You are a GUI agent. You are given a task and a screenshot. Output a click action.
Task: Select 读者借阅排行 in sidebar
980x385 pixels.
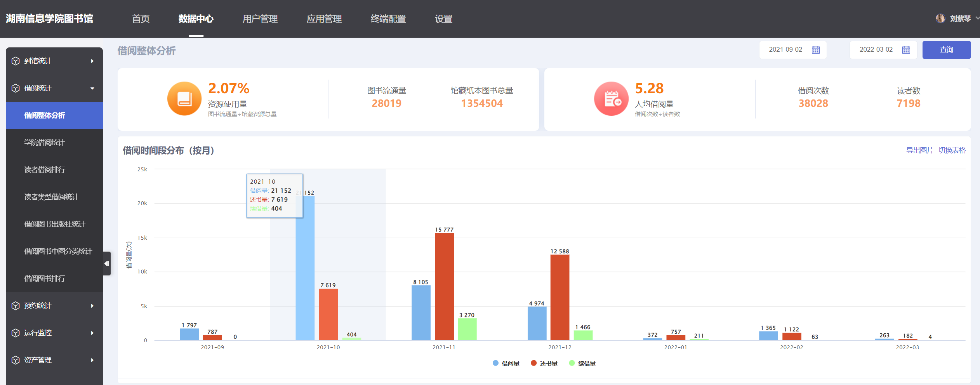pos(45,170)
